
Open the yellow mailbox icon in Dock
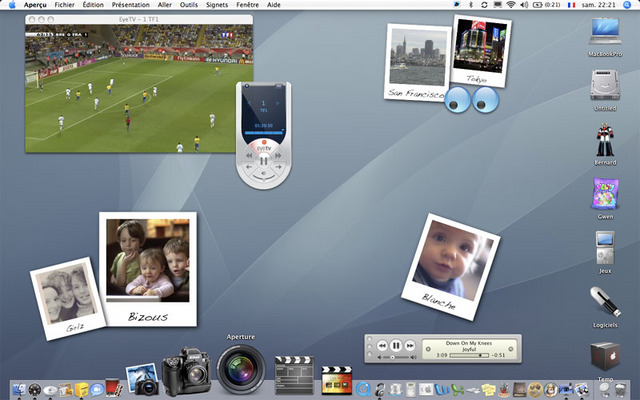coord(81,389)
